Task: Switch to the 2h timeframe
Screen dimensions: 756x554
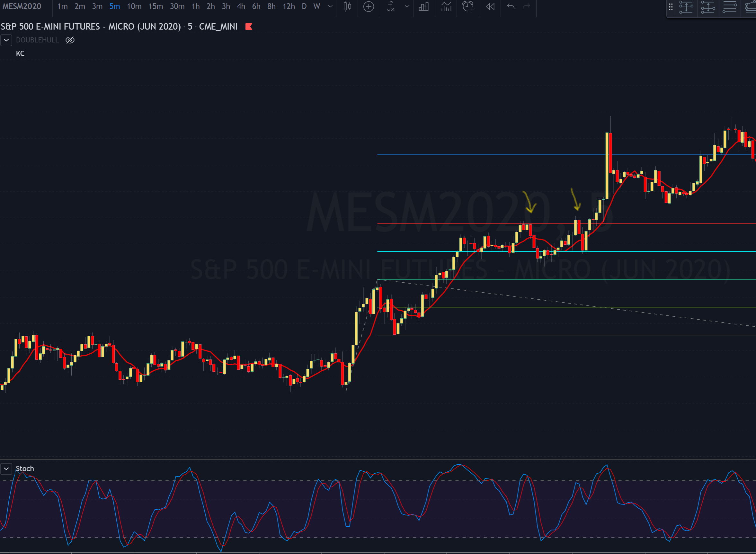Action: click(x=211, y=7)
